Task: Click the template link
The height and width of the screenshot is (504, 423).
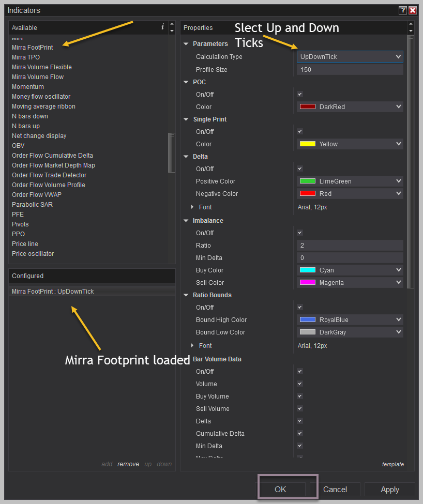Action: click(393, 464)
